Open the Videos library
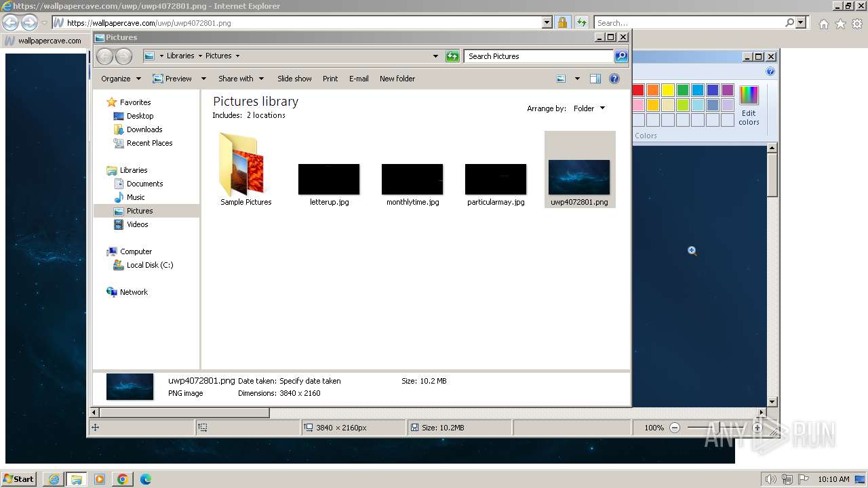Viewport: 868px width, 488px height. click(137, 224)
